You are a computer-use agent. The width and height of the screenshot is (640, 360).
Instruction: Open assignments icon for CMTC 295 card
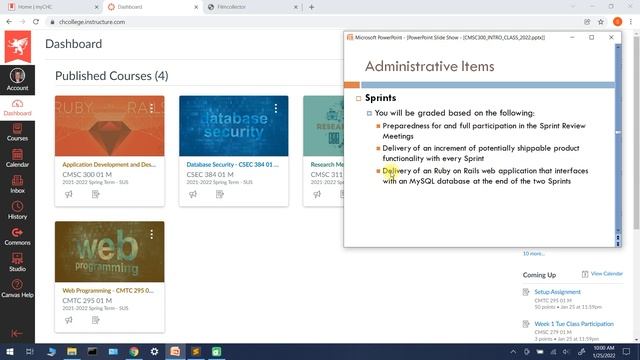click(x=96, y=320)
